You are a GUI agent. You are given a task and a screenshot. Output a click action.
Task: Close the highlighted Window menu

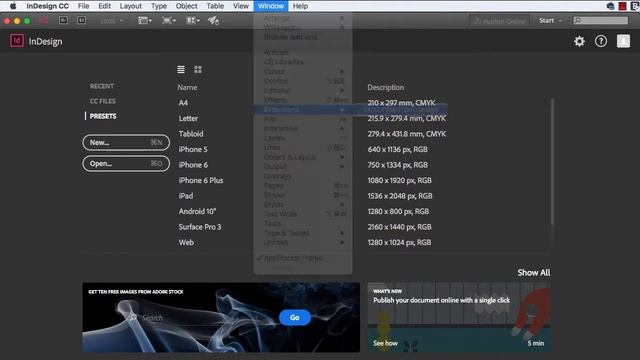(x=271, y=6)
